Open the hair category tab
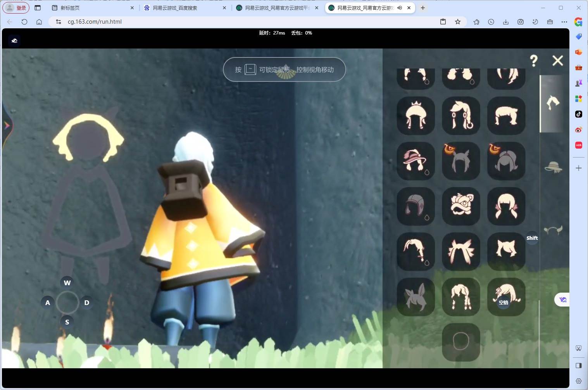Image resolution: width=588 pixels, height=390 pixels. (x=553, y=103)
